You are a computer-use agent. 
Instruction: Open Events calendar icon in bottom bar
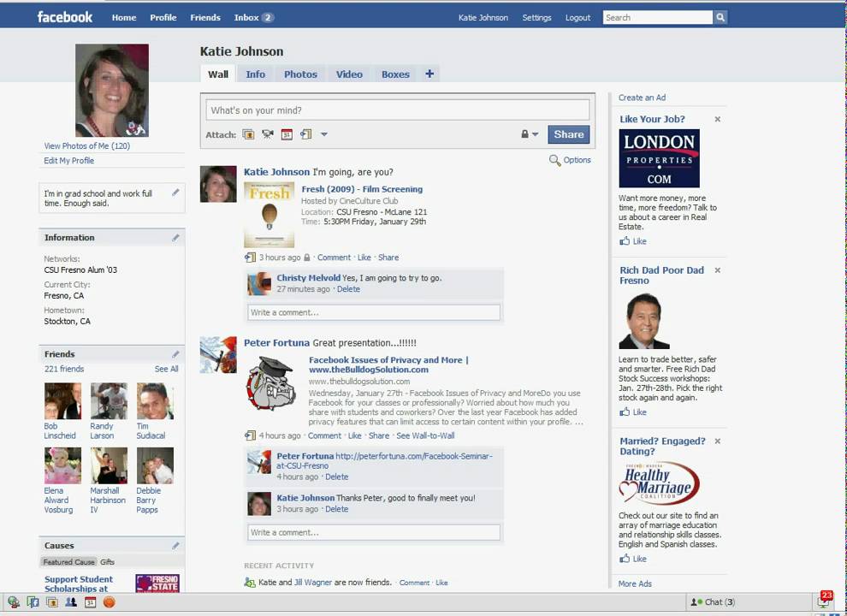[x=90, y=602]
